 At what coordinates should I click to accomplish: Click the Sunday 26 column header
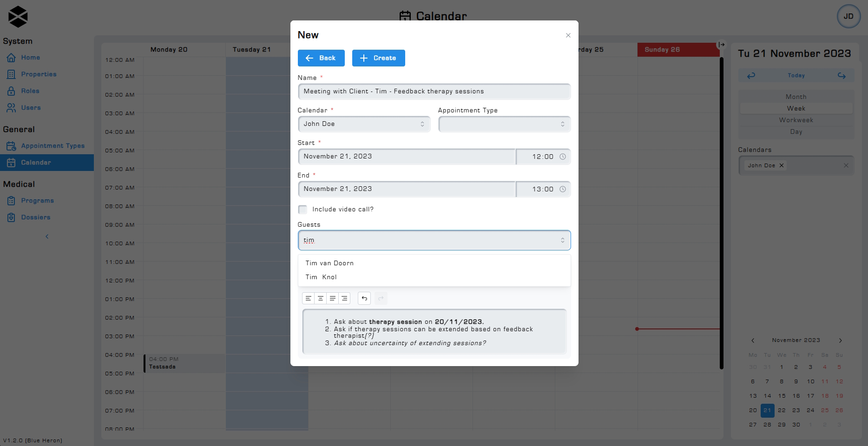[x=678, y=50]
